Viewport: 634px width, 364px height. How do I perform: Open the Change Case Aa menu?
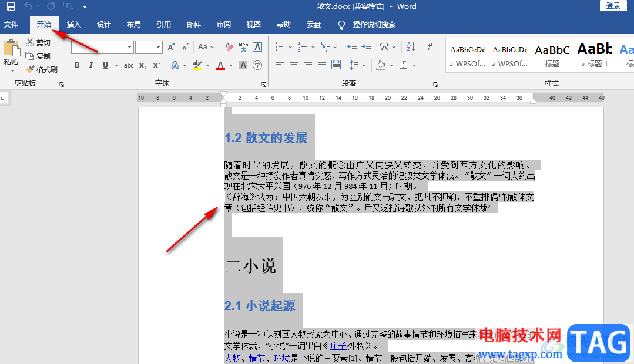[206, 48]
